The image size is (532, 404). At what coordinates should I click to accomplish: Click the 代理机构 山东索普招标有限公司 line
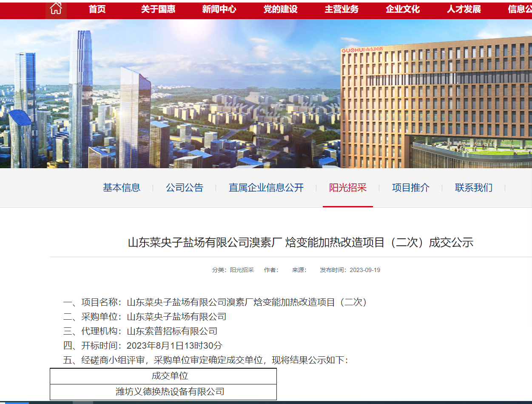coord(140,331)
